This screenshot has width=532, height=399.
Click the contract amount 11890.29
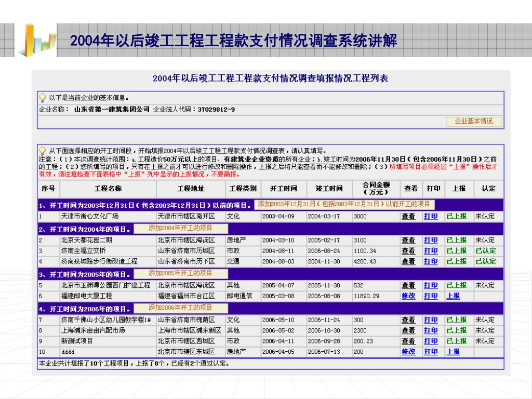click(367, 296)
